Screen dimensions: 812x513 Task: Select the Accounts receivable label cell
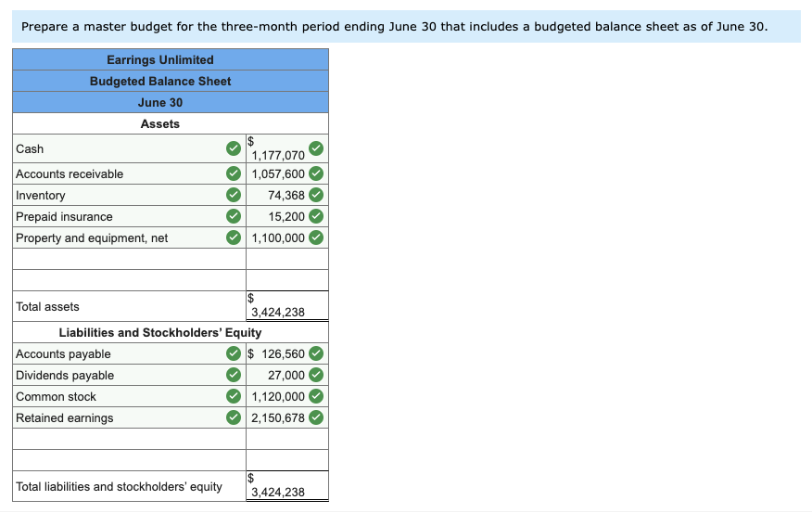point(129,173)
